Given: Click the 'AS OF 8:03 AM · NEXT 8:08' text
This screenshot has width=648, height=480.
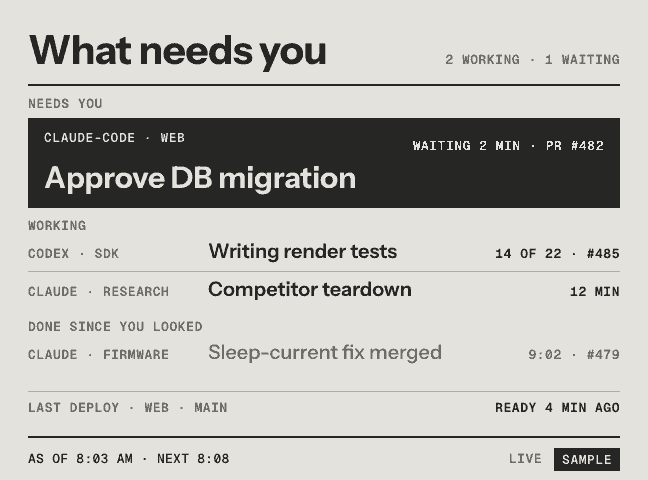Looking at the screenshot, I should click(129, 459).
